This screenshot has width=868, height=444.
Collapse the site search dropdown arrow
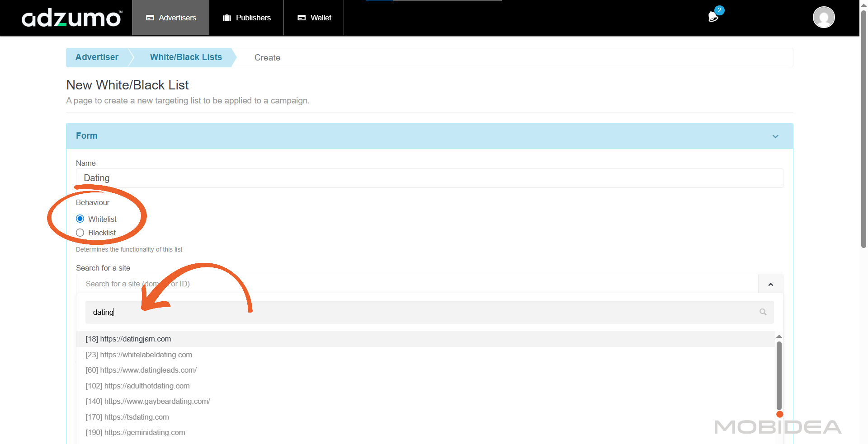[x=770, y=284]
